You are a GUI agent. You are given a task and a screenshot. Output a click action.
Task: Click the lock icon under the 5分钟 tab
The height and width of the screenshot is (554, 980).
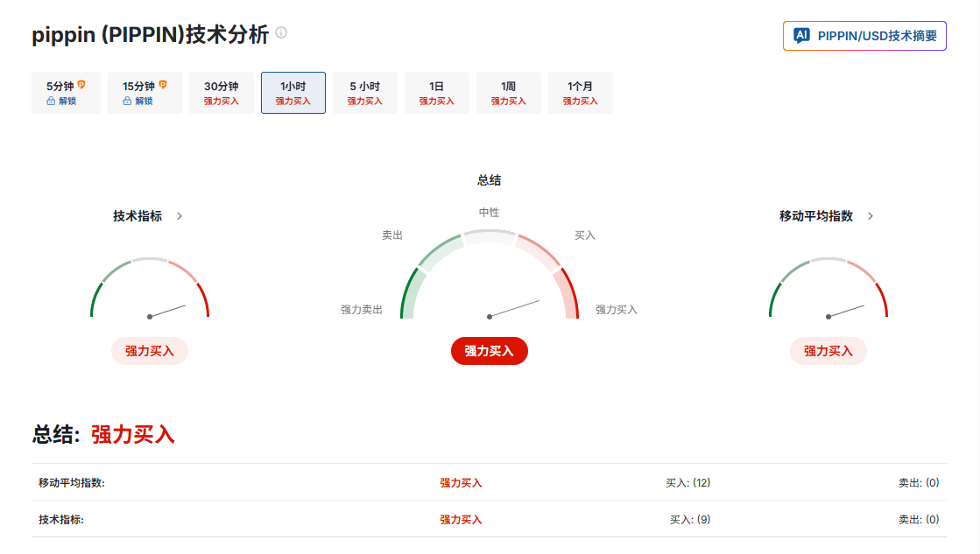tap(51, 101)
